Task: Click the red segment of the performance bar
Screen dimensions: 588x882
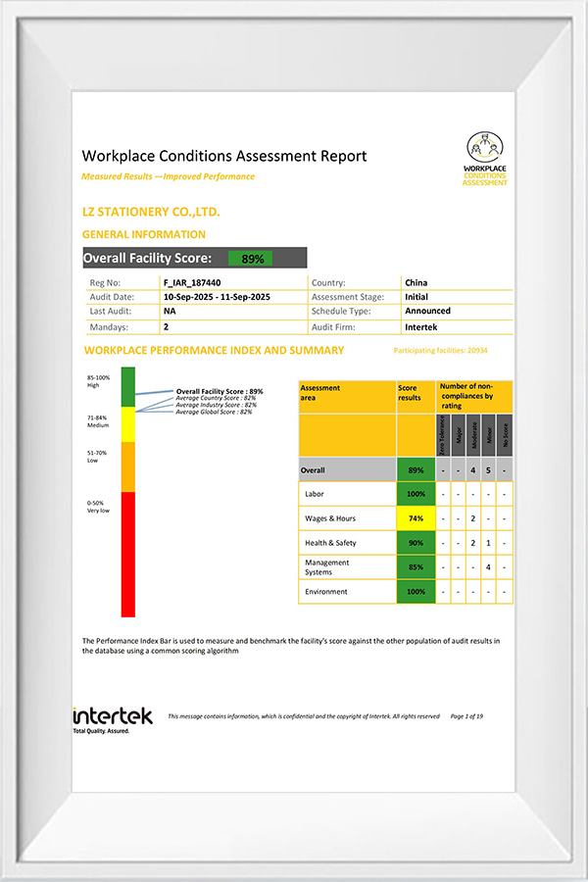Action: pyautogui.click(x=127, y=553)
